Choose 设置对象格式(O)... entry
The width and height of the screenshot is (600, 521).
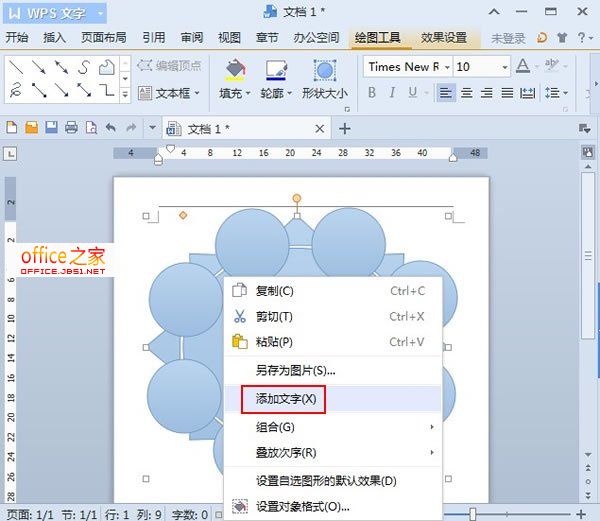333,506
